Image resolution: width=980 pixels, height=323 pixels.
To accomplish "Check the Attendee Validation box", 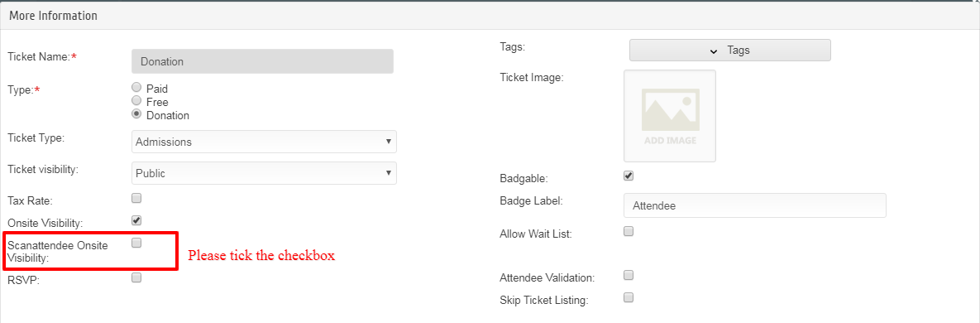I will tap(629, 275).
